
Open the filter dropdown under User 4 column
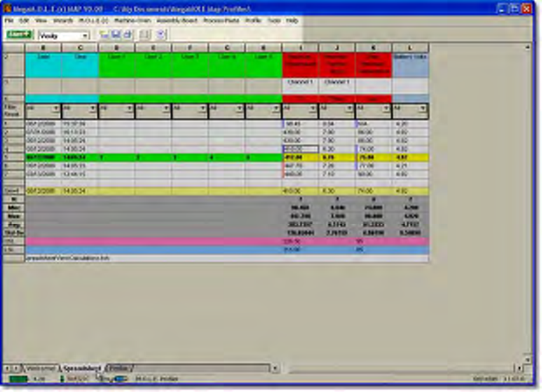[x=239, y=108]
